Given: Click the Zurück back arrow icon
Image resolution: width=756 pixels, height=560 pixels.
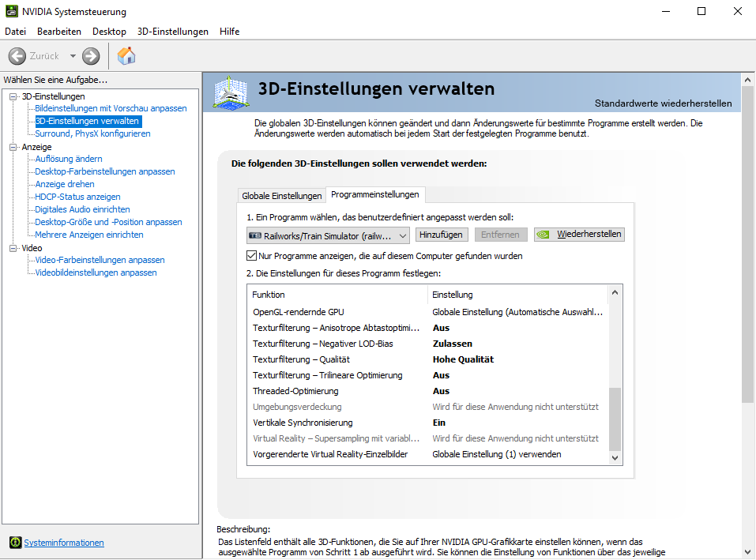Looking at the screenshot, I should [x=17, y=56].
